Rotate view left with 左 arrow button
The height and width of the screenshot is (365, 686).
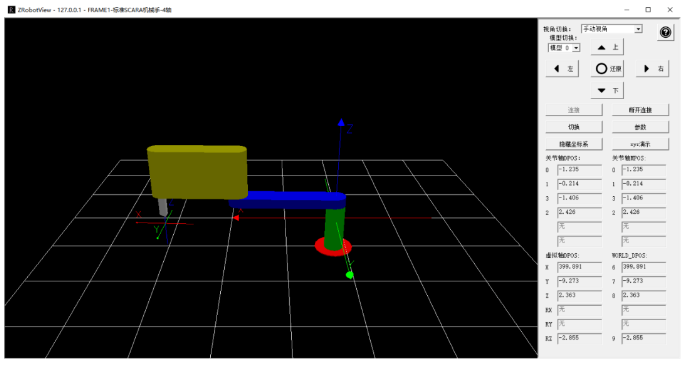click(562, 69)
